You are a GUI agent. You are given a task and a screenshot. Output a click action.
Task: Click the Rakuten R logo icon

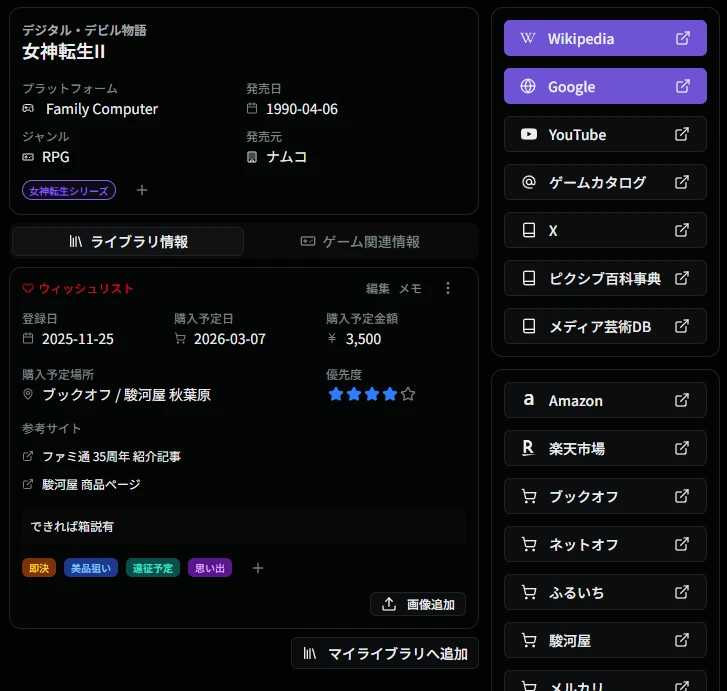click(528, 448)
